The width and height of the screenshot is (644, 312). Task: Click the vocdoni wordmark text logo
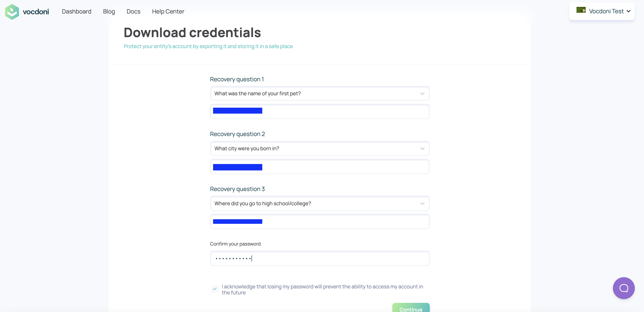(36, 12)
